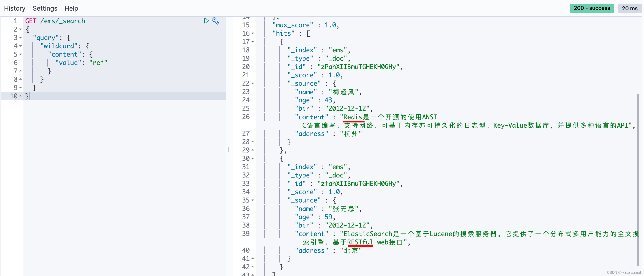
Task: Click fold marker on request line 7
Action: (20, 71)
